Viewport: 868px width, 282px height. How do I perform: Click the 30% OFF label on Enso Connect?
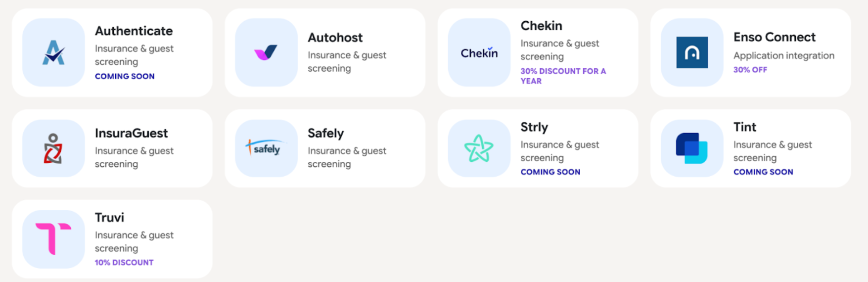pos(750,70)
